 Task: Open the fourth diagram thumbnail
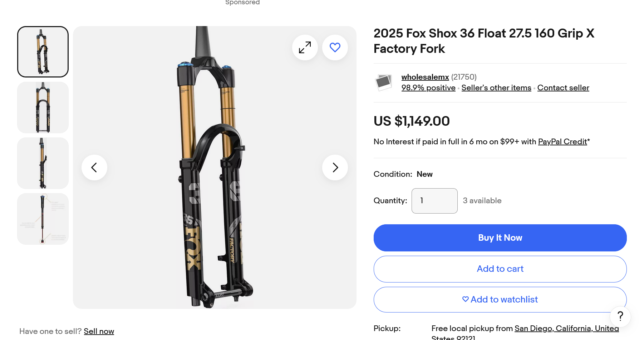point(43,219)
